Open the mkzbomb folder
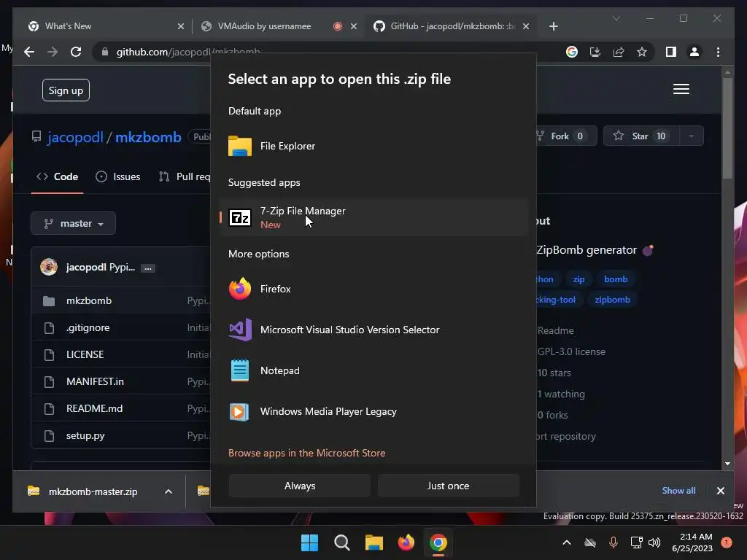The image size is (747, 560). (x=88, y=301)
